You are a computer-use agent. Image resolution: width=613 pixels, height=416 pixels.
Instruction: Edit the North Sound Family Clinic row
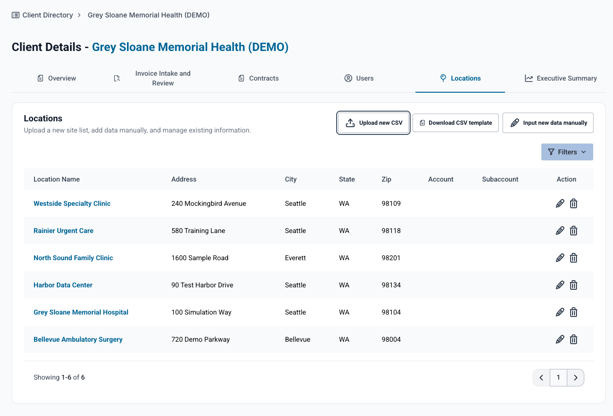560,258
